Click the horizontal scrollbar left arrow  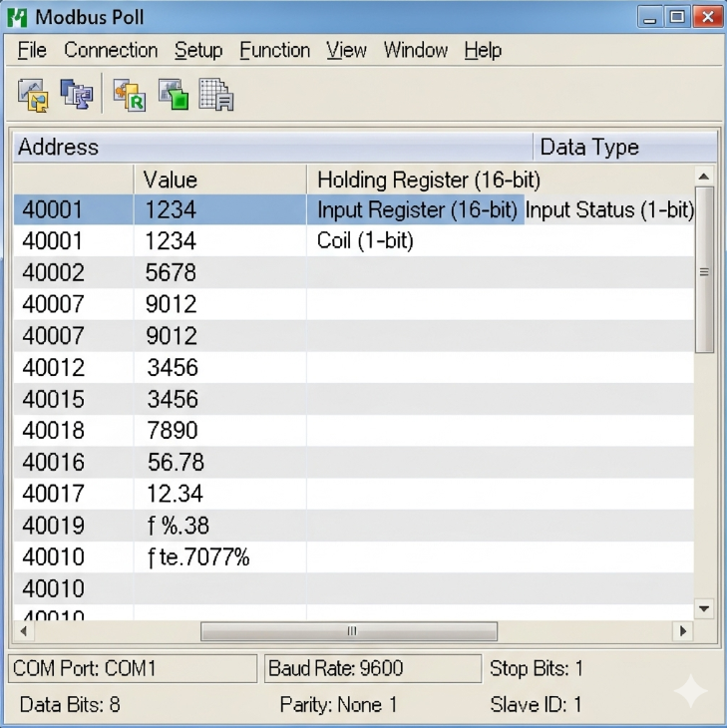click(24, 631)
